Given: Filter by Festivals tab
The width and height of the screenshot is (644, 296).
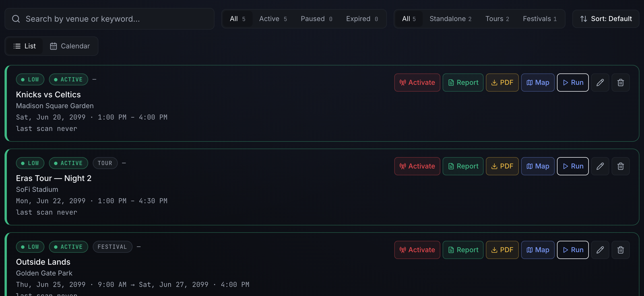Looking at the screenshot, I should (x=540, y=19).
